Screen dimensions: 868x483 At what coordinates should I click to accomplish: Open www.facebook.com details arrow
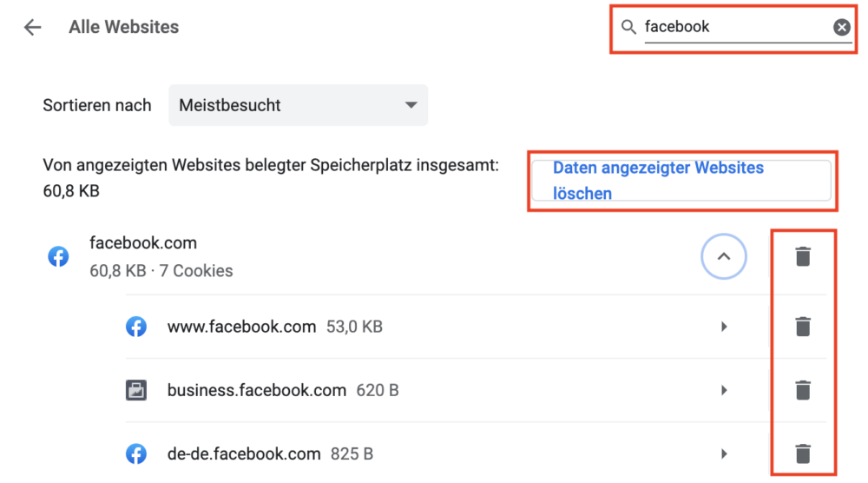pyautogui.click(x=724, y=327)
